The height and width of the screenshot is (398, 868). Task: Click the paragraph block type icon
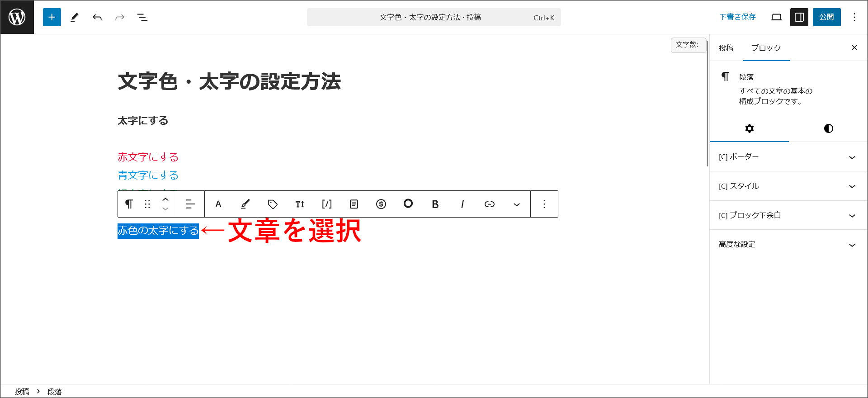click(x=129, y=204)
